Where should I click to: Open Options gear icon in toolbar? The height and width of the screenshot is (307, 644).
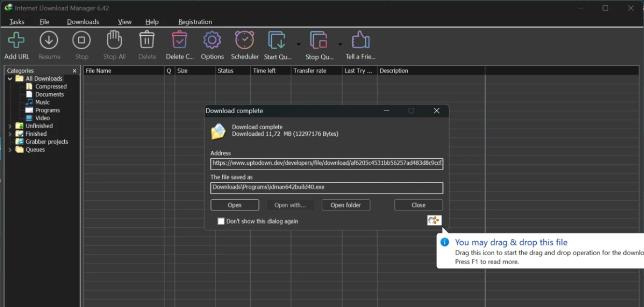pos(212,41)
